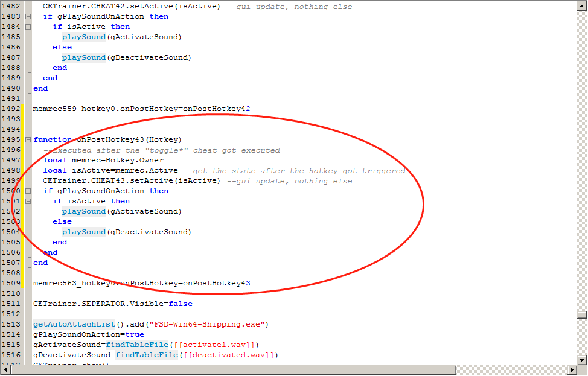Click gPlaySoundOnAction=true on line 1514
This screenshot has width=588, height=376.
88,334
